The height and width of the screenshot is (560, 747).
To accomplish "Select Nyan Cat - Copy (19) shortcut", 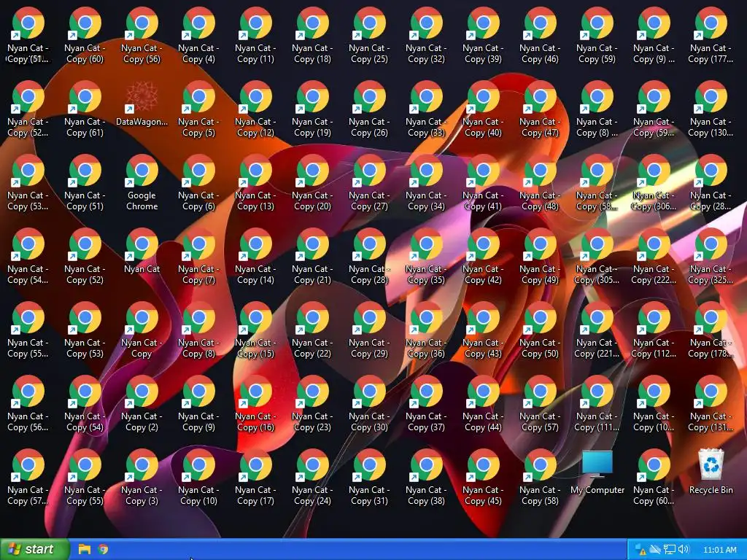I will click(312, 109).
